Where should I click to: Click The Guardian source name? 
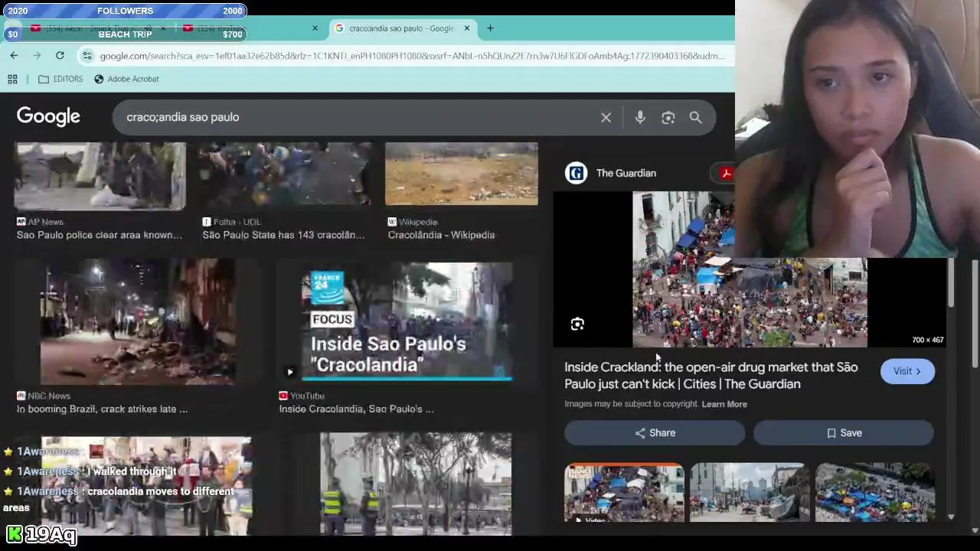click(x=626, y=173)
